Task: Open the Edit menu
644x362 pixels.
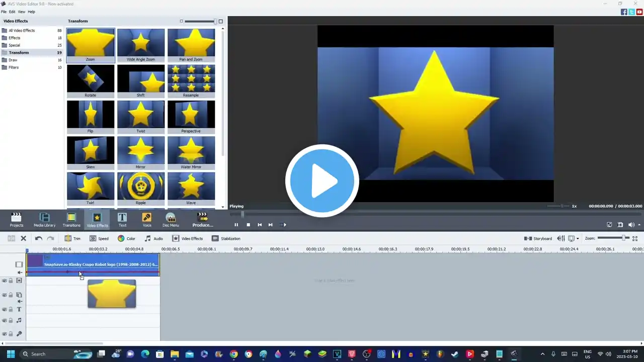Action: point(12,12)
